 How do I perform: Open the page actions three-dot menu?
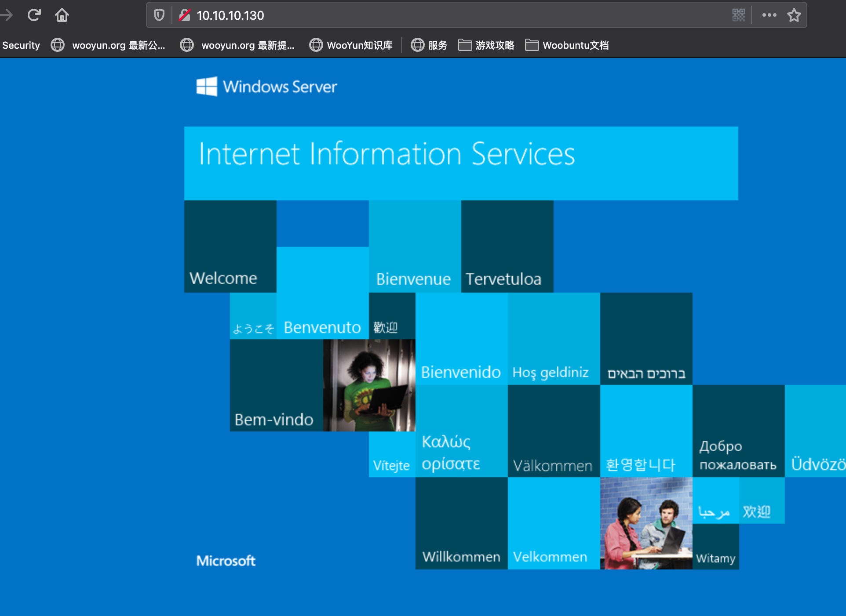769,15
